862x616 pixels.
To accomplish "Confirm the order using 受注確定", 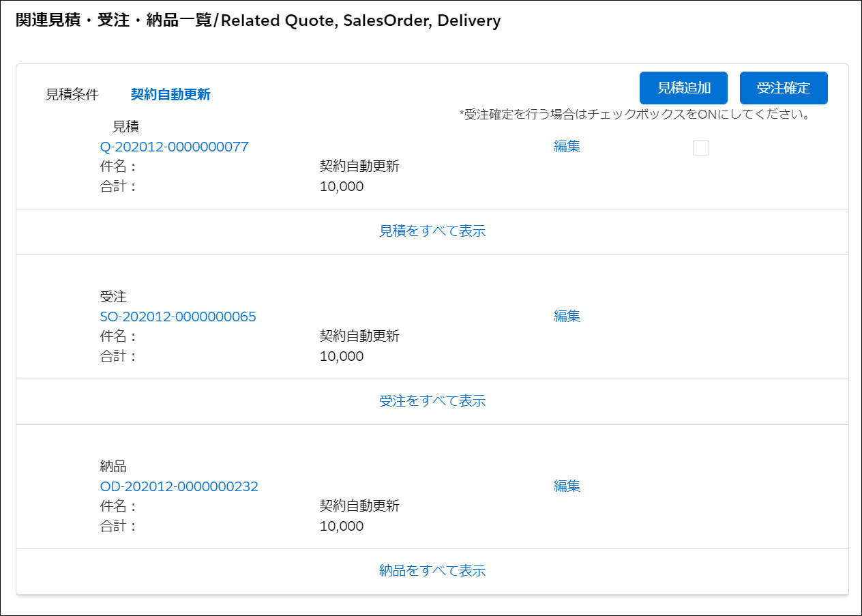I will point(784,87).
